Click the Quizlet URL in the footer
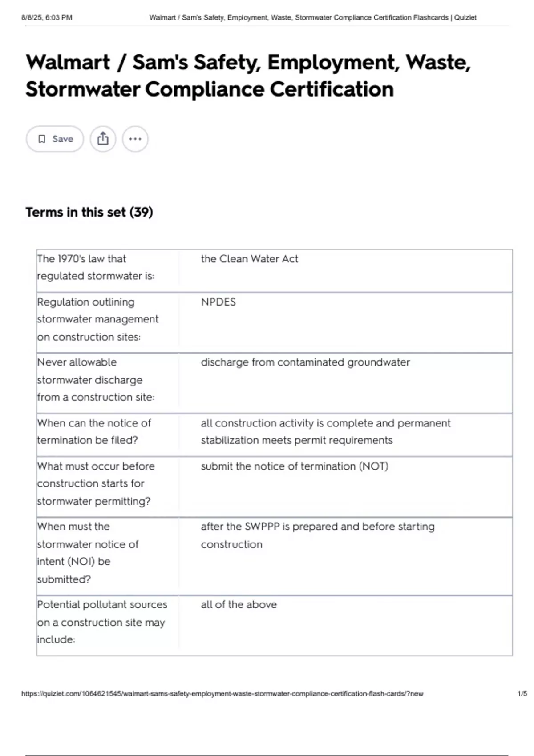 point(222,694)
